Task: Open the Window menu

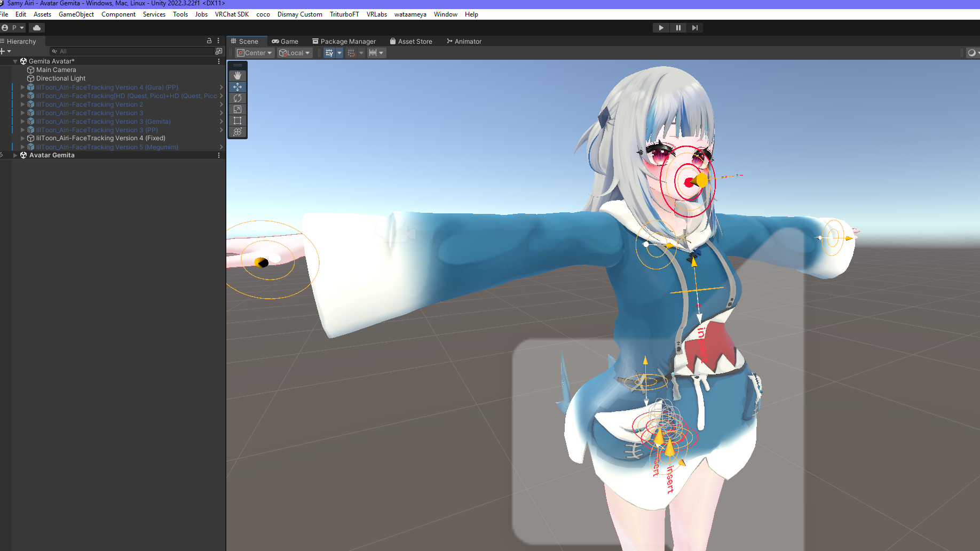Action: coord(446,14)
